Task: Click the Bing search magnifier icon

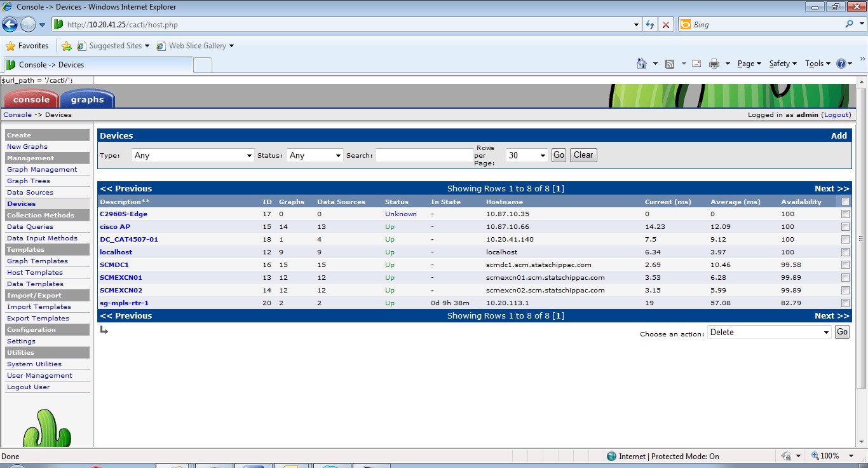Action: [x=850, y=24]
